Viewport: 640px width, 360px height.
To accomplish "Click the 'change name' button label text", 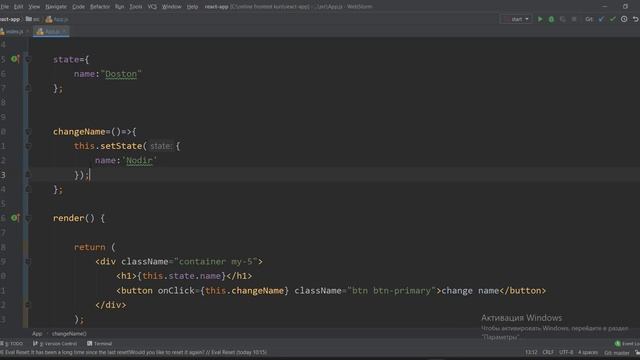I will (470, 291).
